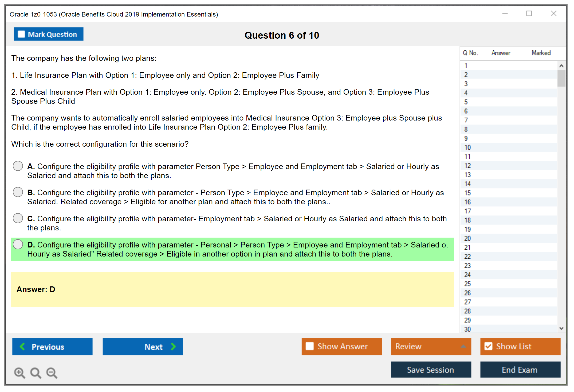The width and height of the screenshot is (574, 392).
Task: Select answer option A radio button
Action: pyautogui.click(x=18, y=166)
